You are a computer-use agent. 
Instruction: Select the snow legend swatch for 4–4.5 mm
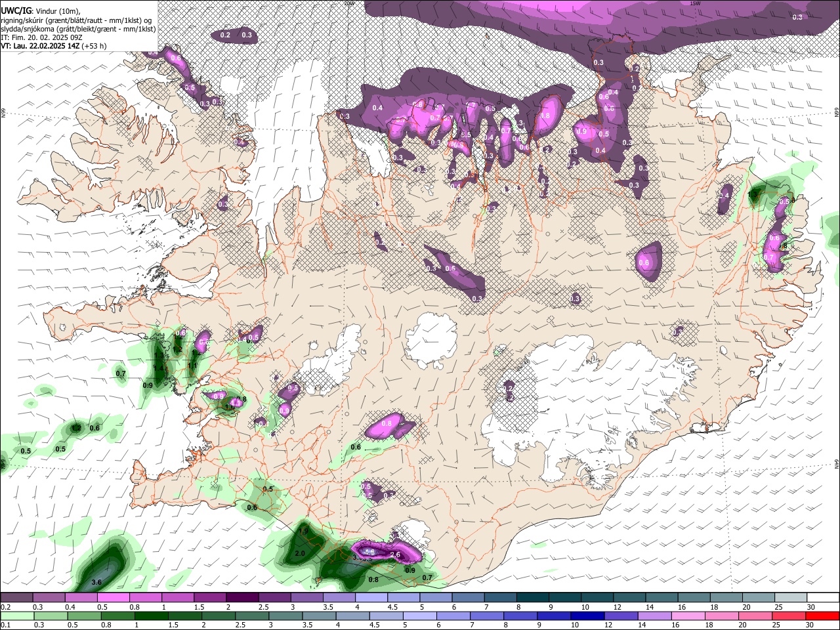pos(371,598)
